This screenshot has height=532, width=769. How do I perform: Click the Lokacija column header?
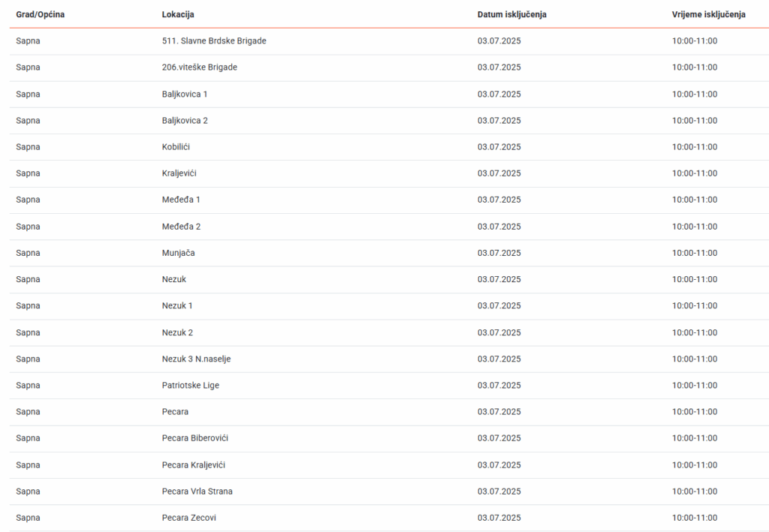(178, 14)
